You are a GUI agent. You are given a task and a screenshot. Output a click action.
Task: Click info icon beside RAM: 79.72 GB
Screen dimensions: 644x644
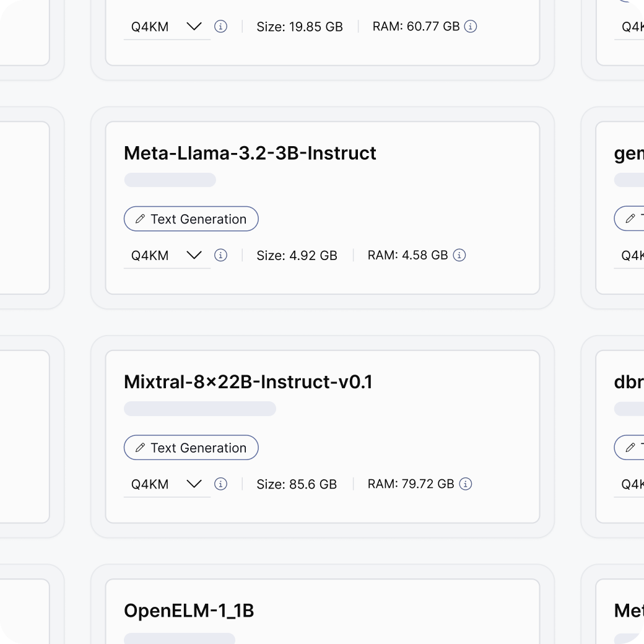(466, 484)
